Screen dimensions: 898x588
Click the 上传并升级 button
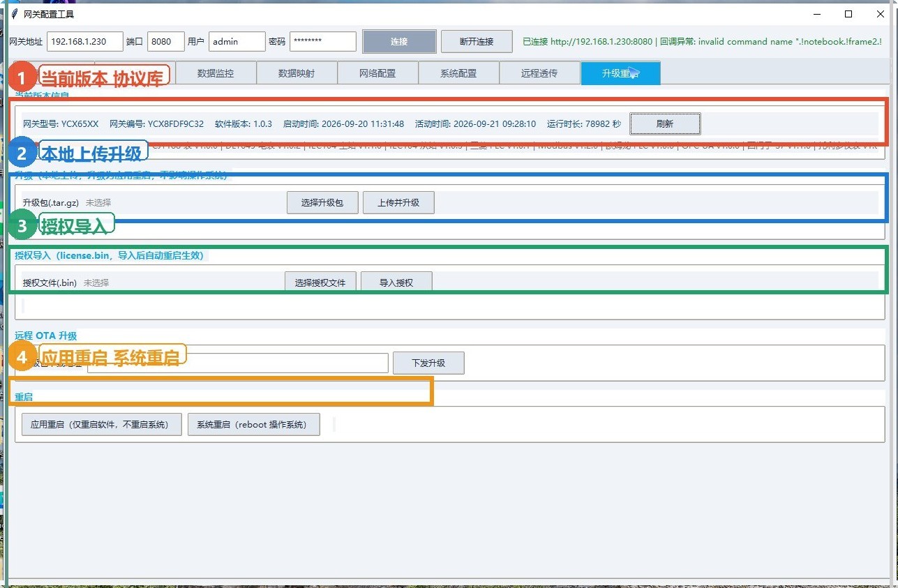click(x=398, y=203)
